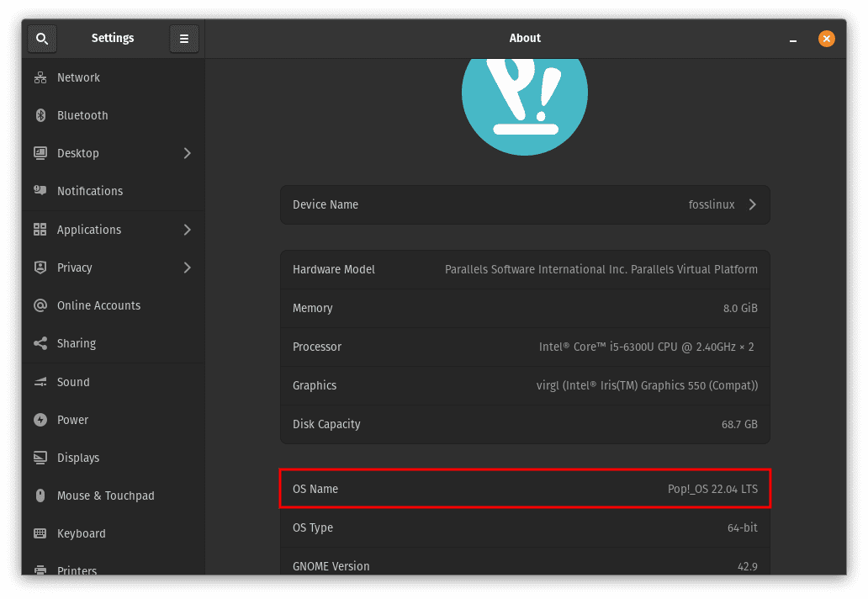Click the Bluetooth sidebar icon
Screen dimensions: 868x599
coord(40,115)
